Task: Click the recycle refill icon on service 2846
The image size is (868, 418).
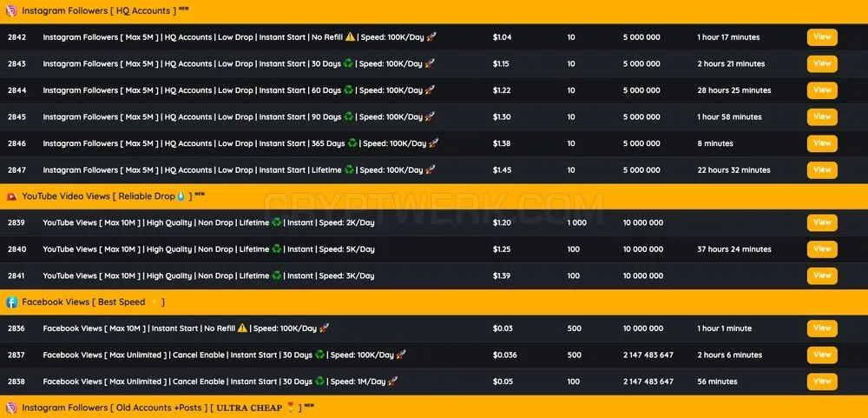Action: (352, 143)
